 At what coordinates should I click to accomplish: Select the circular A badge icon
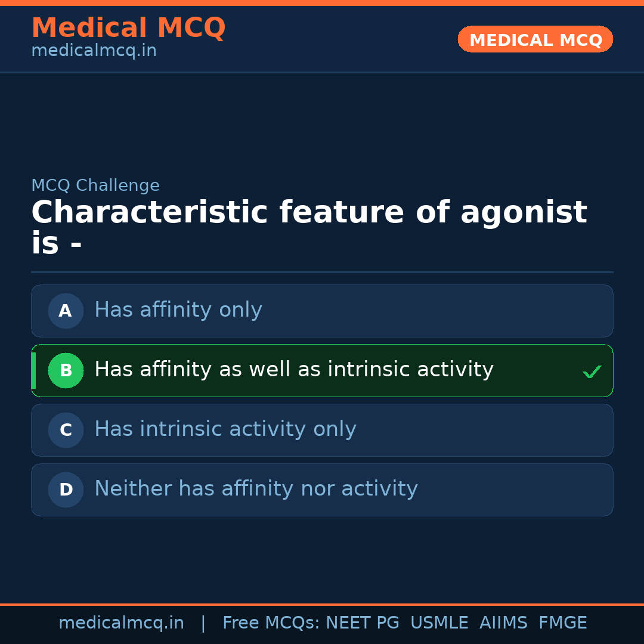(x=66, y=311)
